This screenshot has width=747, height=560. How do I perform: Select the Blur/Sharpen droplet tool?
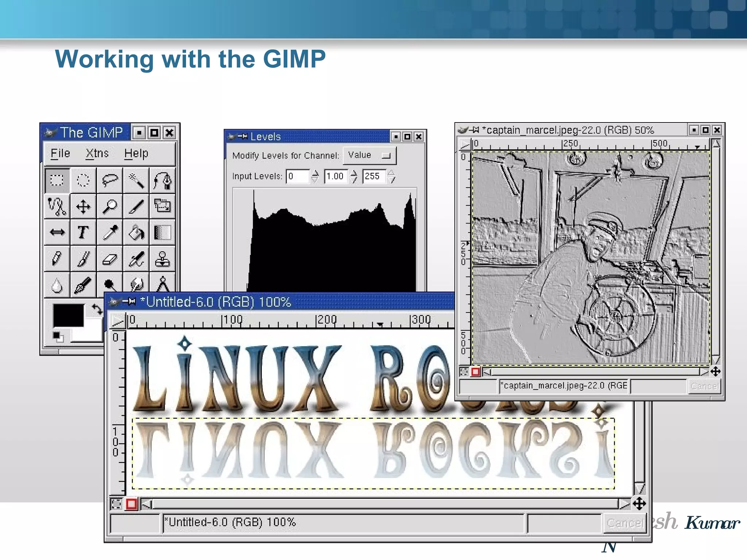coord(57,284)
